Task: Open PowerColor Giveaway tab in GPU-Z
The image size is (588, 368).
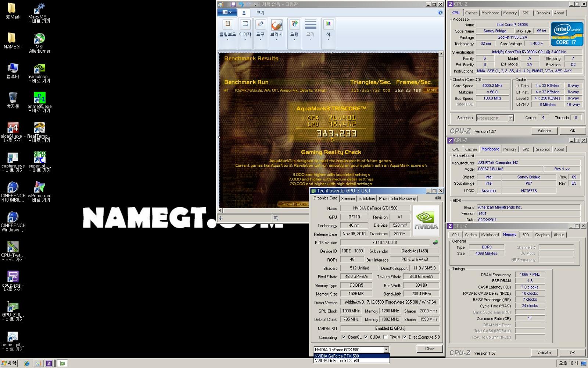Action: (x=397, y=199)
